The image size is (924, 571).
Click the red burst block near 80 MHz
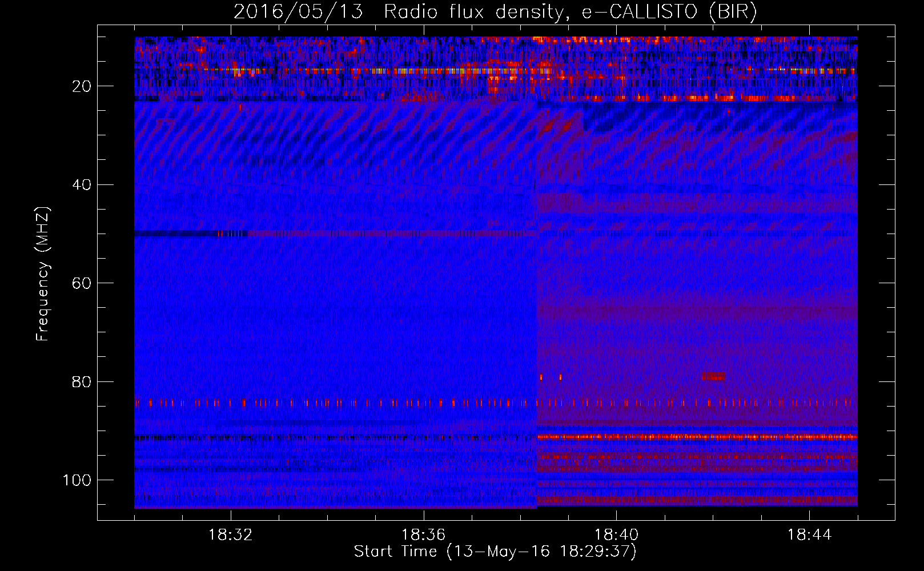pos(713,376)
